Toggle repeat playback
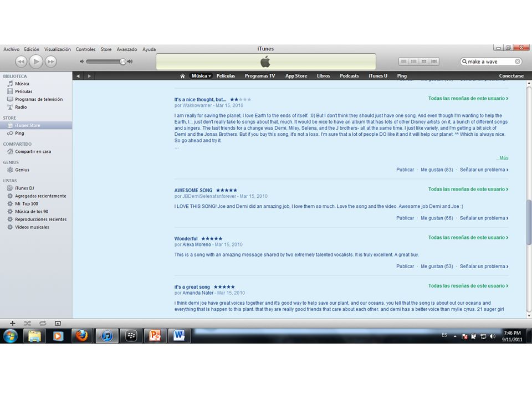 pos(43,323)
